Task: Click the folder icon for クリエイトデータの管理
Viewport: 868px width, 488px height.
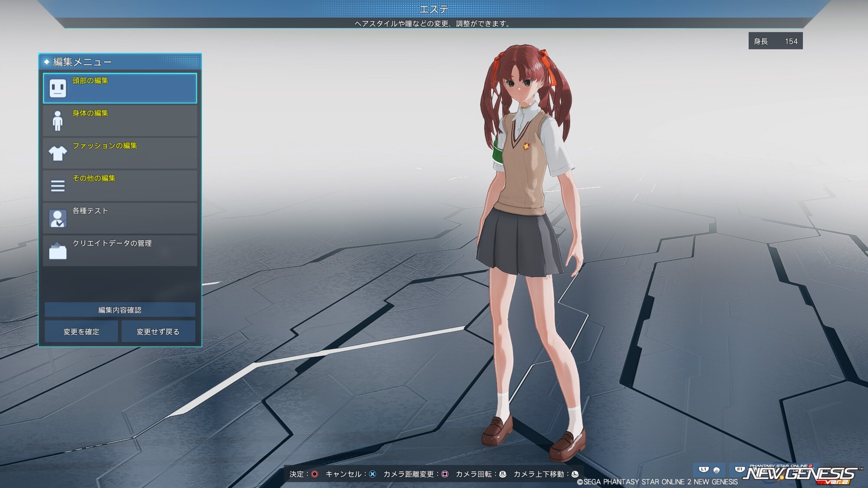Action: [57, 251]
